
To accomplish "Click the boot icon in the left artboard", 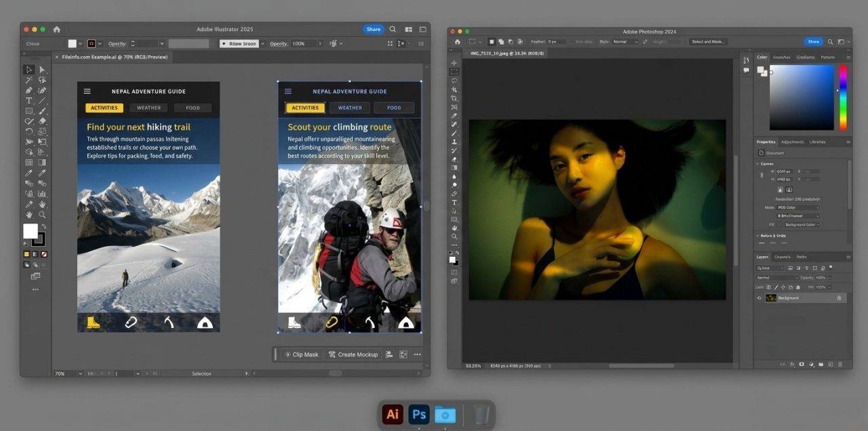I will (x=94, y=323).
